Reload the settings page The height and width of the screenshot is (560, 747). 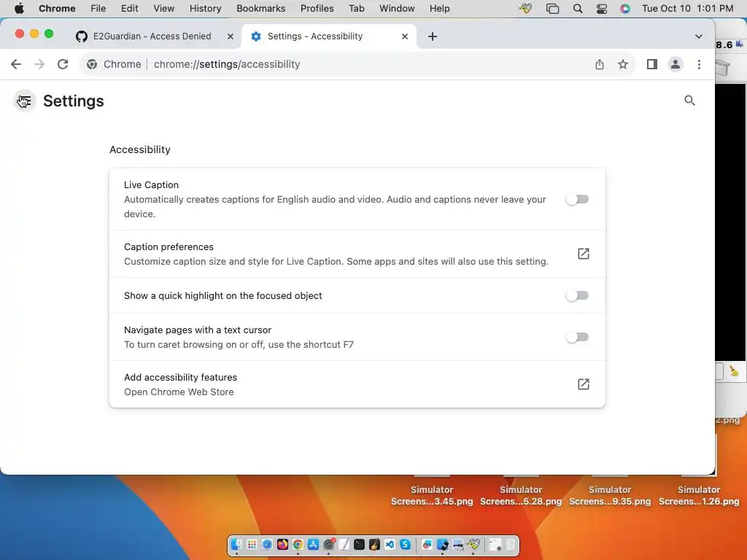[x=63, y=64]
